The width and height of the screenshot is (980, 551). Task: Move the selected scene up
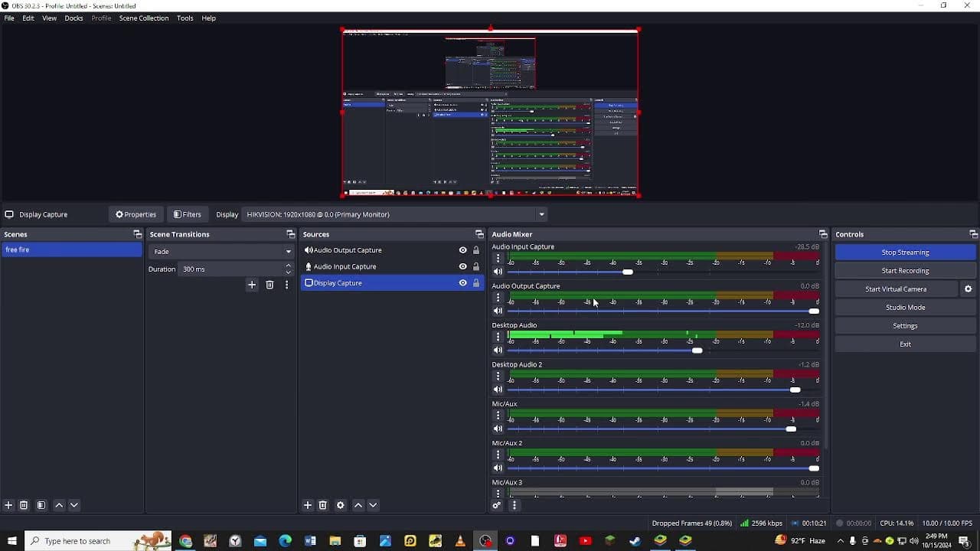click(x=59, y=505)
